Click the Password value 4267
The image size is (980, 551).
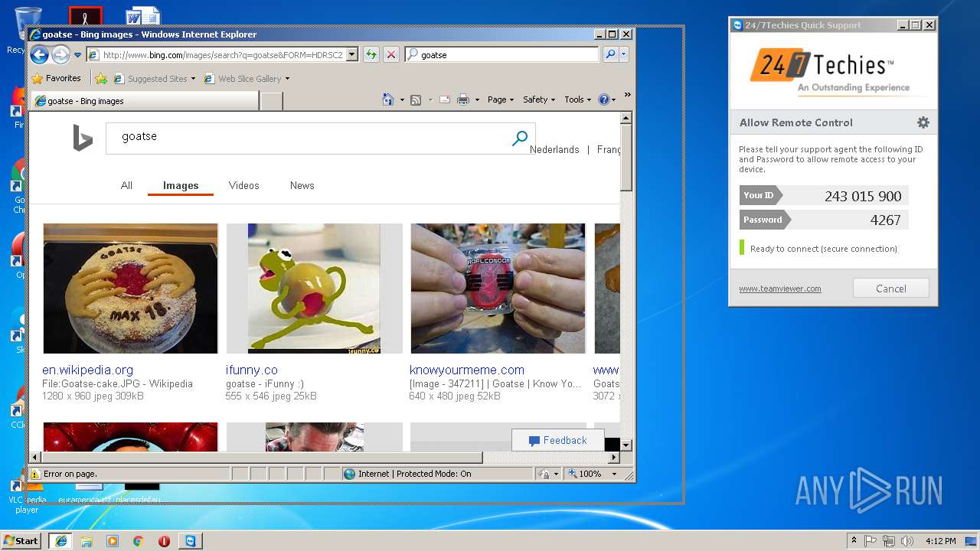885,220
